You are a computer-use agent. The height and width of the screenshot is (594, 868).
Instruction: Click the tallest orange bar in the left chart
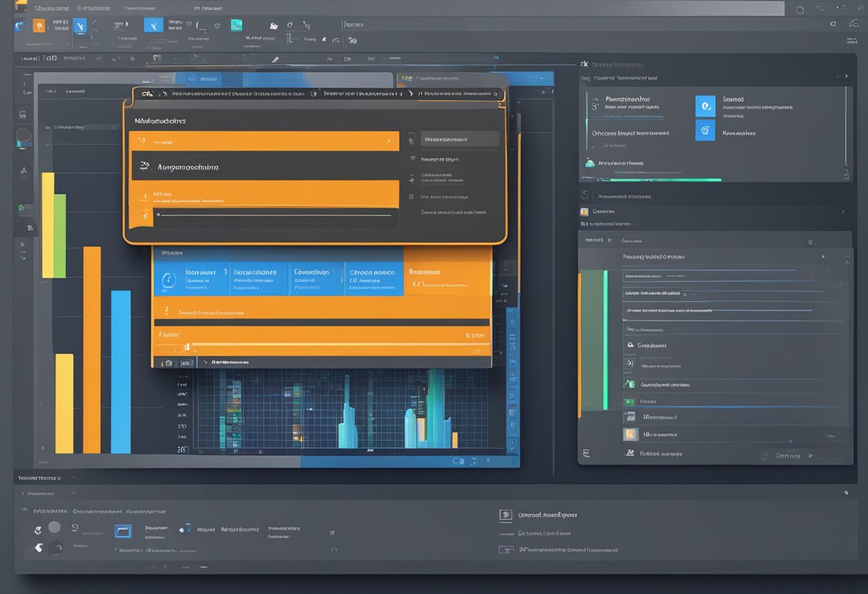coord(91,350)
